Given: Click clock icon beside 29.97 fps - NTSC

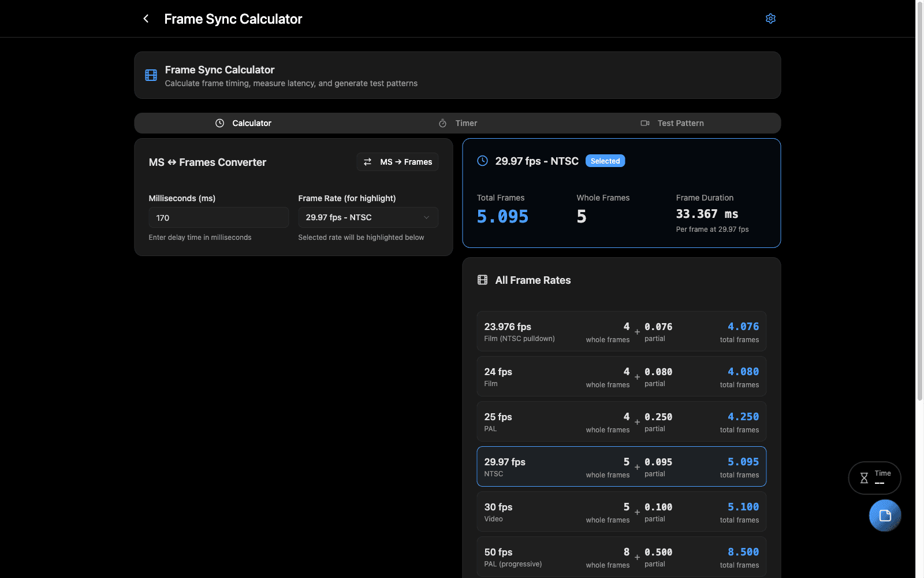Looking at the screenshot, I should point(482,161).
